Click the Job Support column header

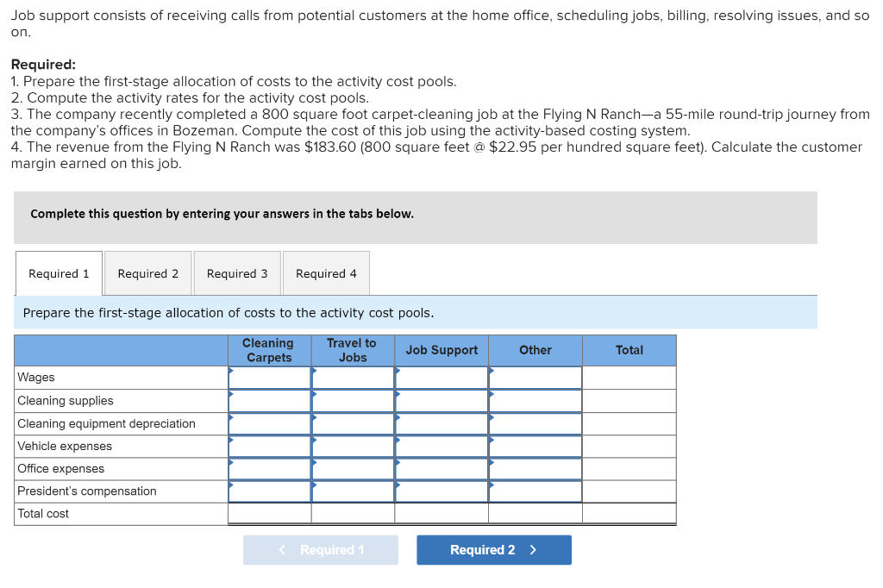pos(441,350)
